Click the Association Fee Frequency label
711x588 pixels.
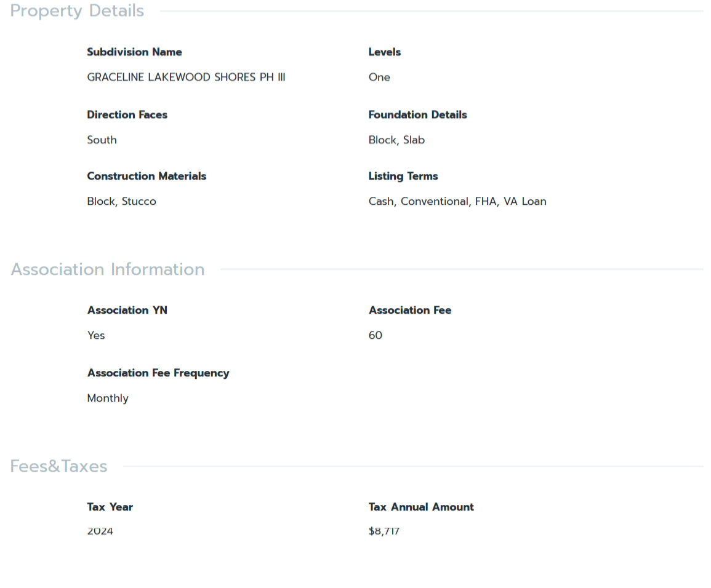158,373
